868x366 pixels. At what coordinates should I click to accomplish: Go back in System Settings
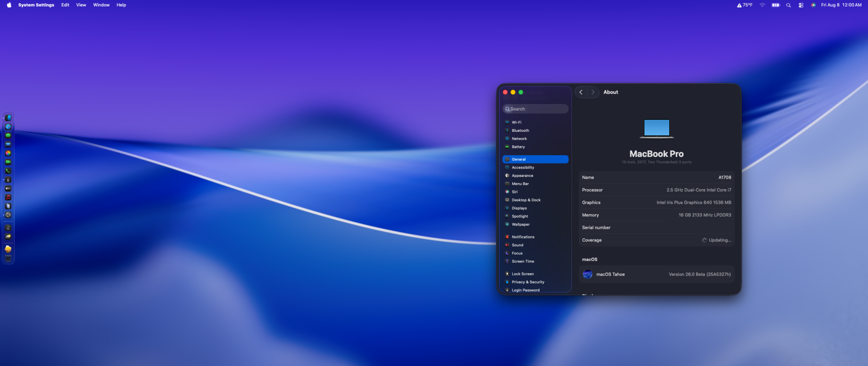pos(581,92)
